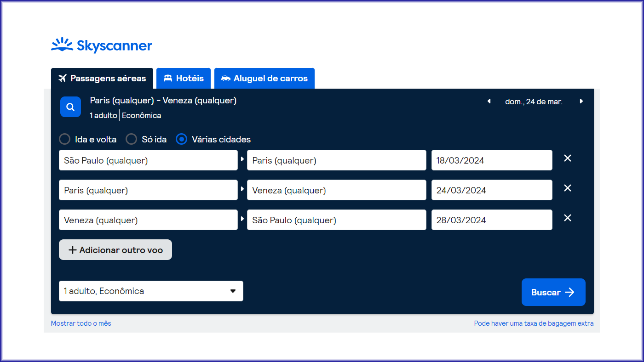This screenshot has height=362, width=644.
Task: Switch to Aluguel de carros tab
Action: tap(264, 79)
